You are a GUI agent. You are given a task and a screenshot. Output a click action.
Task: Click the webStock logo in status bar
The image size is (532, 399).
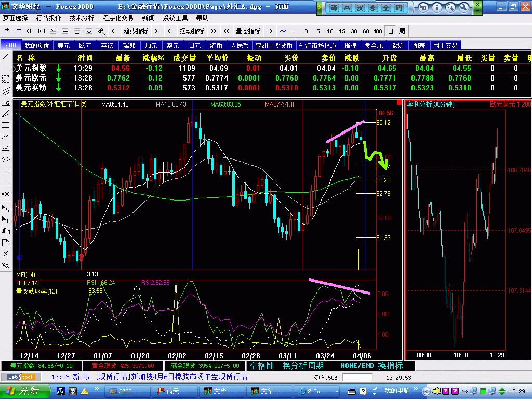click(x=21, y=377)
